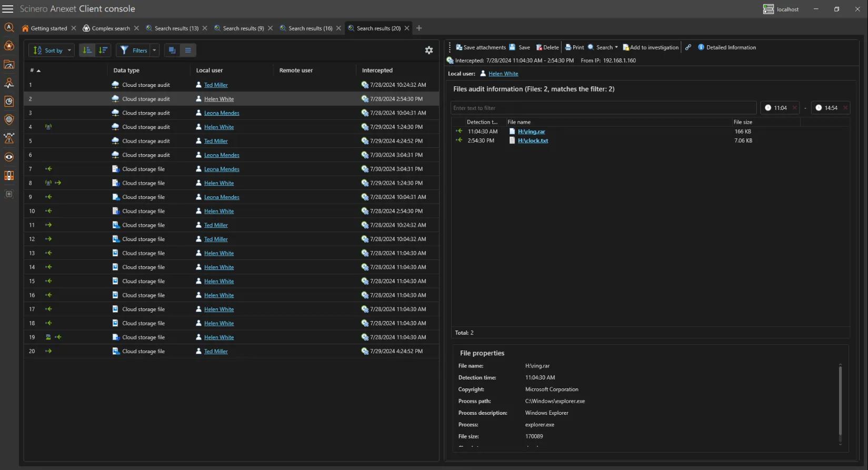Image resolution: width=868 pixels, height=470 pixels.
Task: Open the H:\ring.rar file link
Action: (532, 132)
